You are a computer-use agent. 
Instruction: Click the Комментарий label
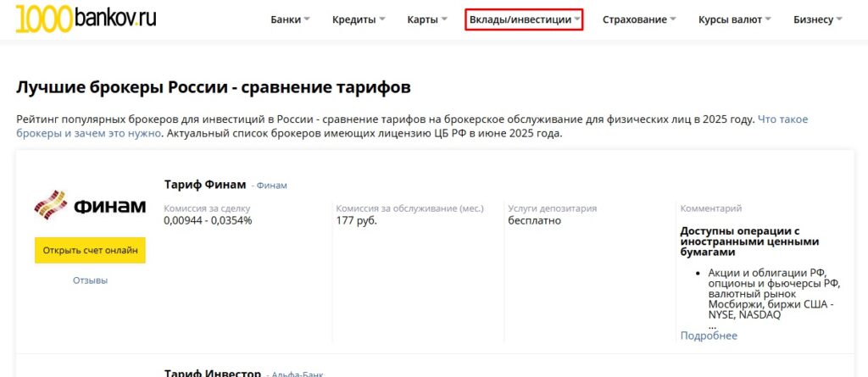711,208
